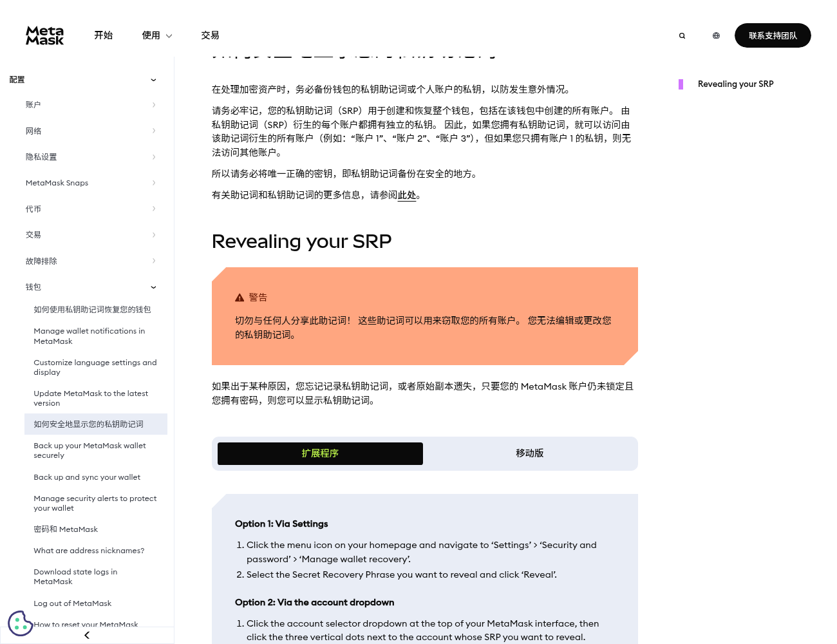Jump to Revealing your SRP in table of contents

pos(735,84)
